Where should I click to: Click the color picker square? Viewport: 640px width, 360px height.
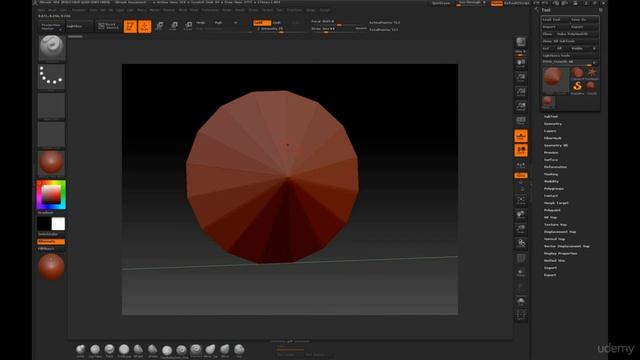tap(51, 195)
